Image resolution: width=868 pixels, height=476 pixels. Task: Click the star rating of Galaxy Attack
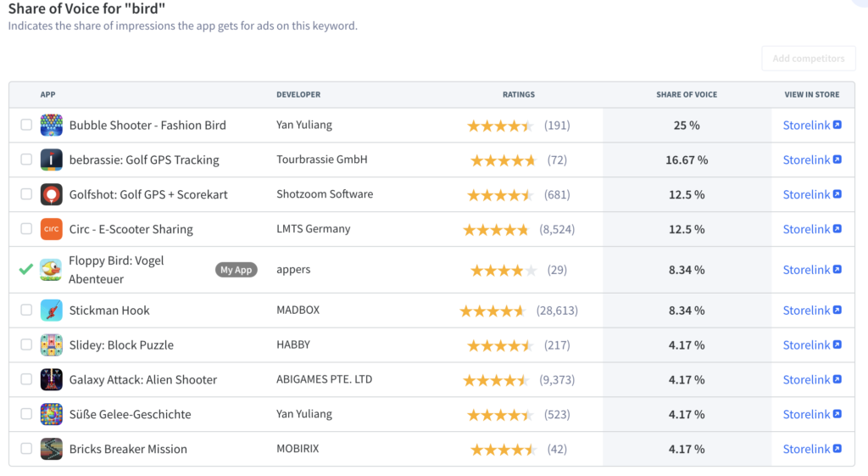pos(496,380)
